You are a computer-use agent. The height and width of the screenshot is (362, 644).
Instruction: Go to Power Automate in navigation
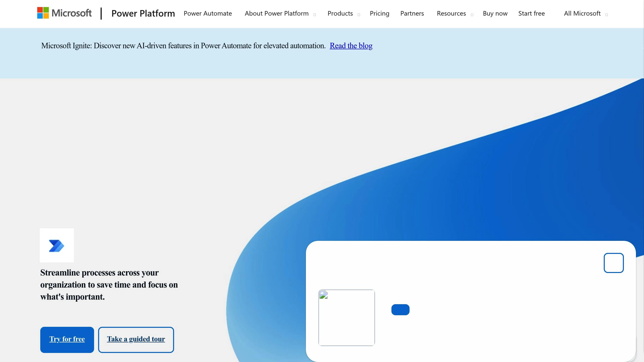click(208, 13)
